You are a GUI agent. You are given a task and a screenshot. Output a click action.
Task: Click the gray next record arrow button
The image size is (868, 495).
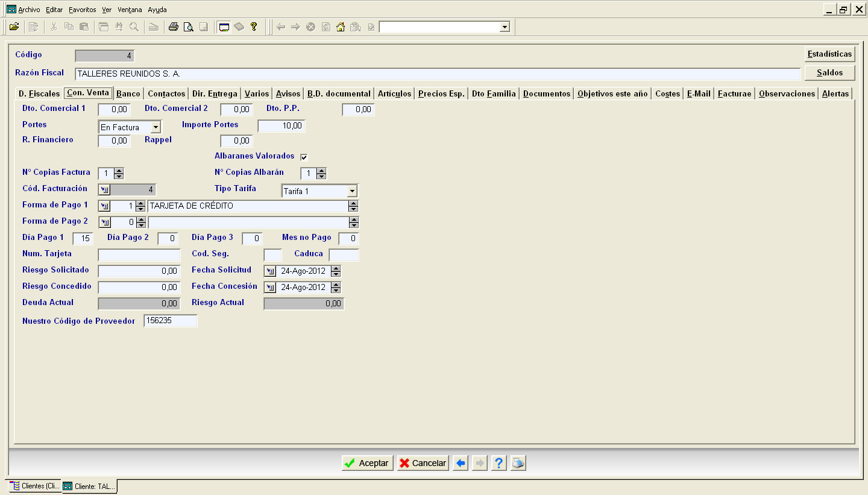click(480, 463)
